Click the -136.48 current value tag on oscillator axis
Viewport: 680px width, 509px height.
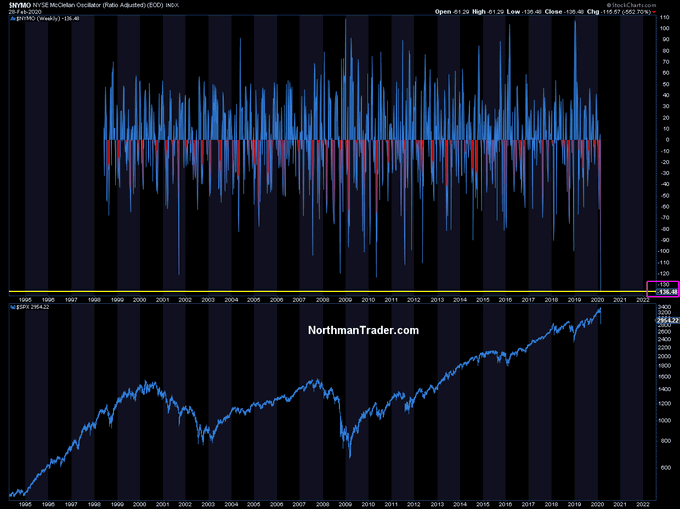pyautogui.click(x=667, y=292)
